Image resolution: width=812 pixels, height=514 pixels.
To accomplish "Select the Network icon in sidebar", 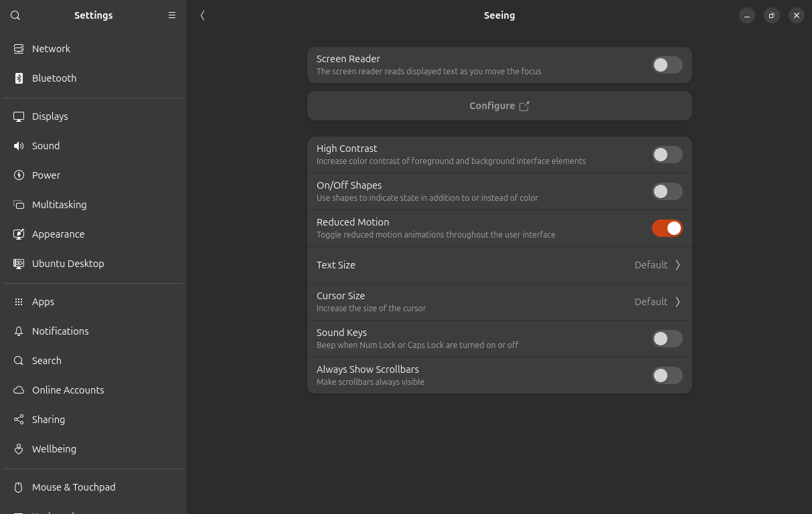I will [x=18, y=48].
